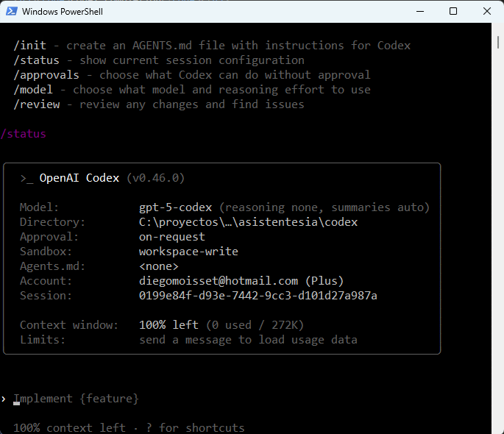Minimize the Windows PowerShell window
504x434 pixels.
point(419,12)
